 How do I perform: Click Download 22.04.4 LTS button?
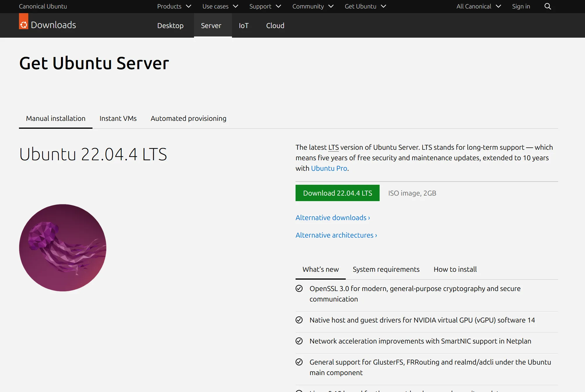click(x=338, y=193)
